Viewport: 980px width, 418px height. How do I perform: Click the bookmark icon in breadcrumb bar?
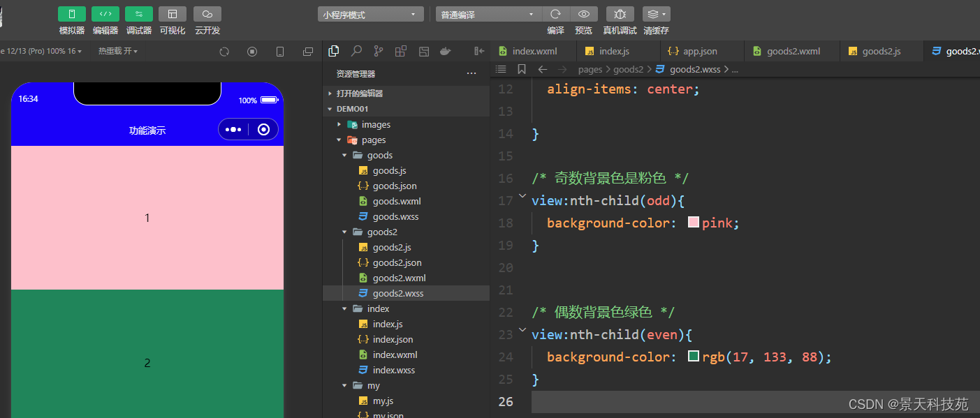coord(522,69)
